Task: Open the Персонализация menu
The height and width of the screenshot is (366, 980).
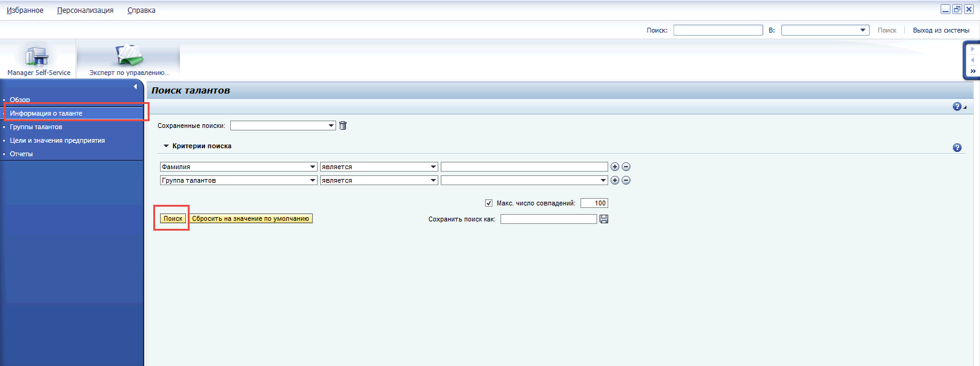Action: pyautogui.click(x=86, y=10)
